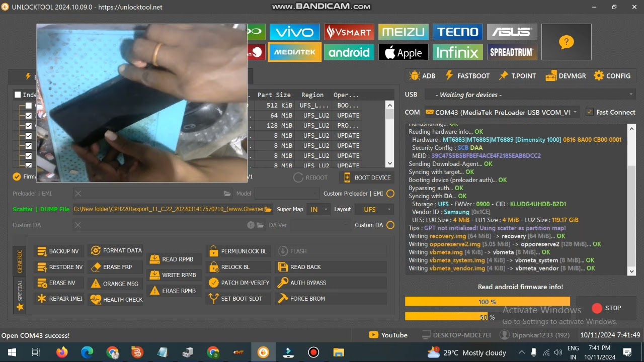This screenshot has height=362, width=644.
Task: Open the DEVMGR tab
Action: (x=566, y=76)
